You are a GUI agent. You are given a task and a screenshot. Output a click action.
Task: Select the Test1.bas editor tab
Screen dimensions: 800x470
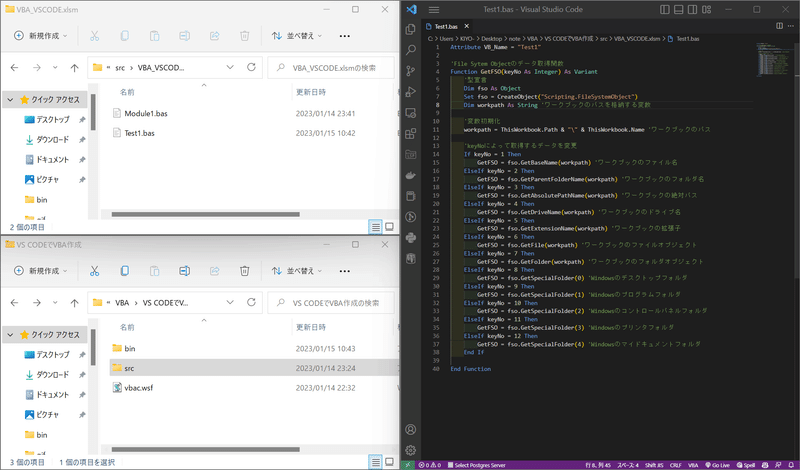(445, 26)
